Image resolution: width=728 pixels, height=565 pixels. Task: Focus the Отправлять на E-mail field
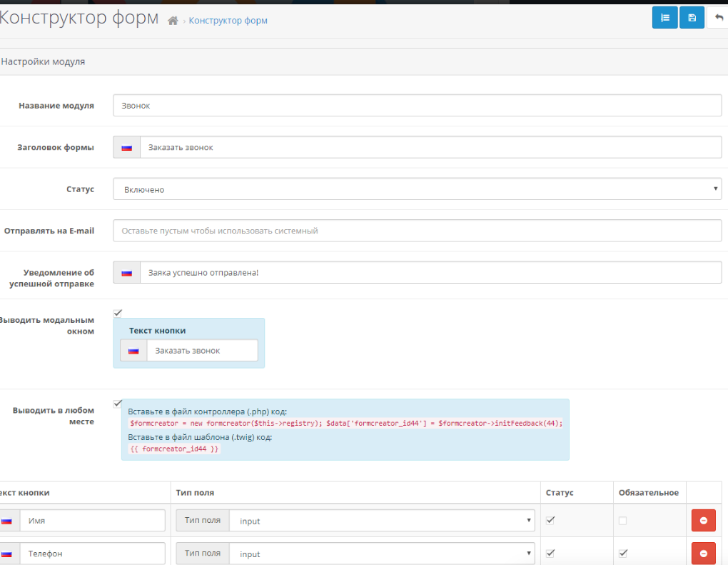[x=417, y=231]
